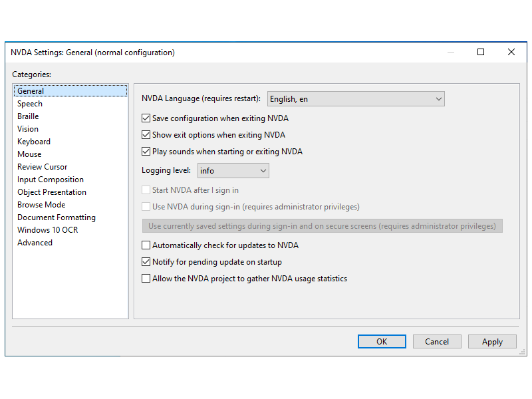The height and width of the screenshot is (399, 532).
Task: Click the OK button
Action: [382, 341]
